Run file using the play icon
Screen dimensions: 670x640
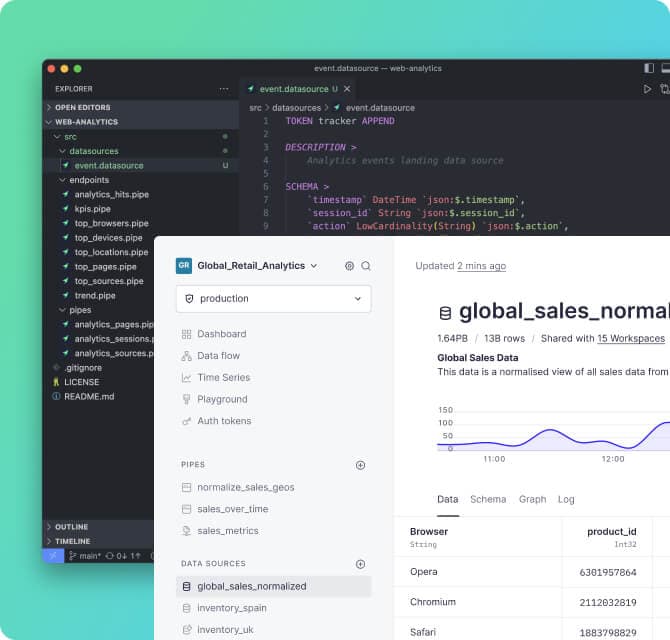647,89
